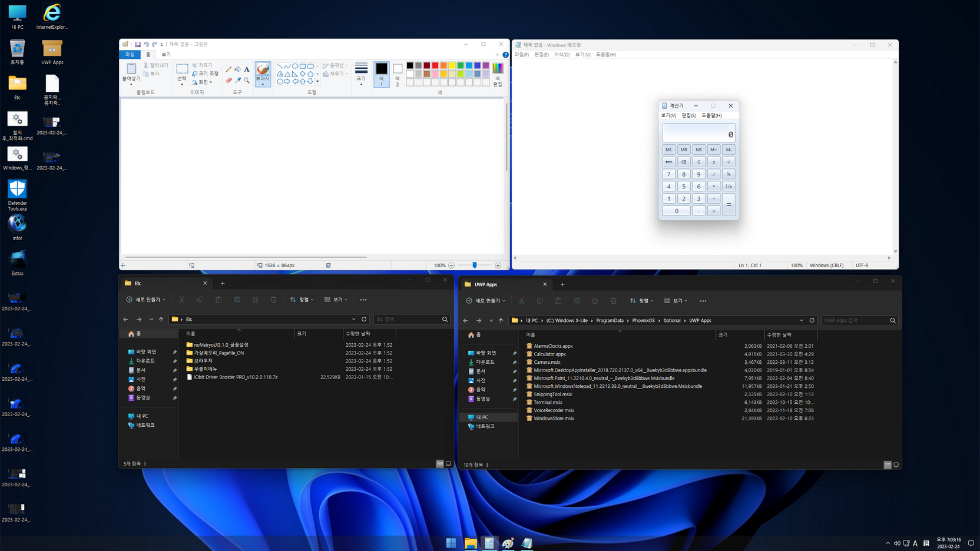
Task: Click the backspace arrow on Calculator
Action: tap(668, 162)
